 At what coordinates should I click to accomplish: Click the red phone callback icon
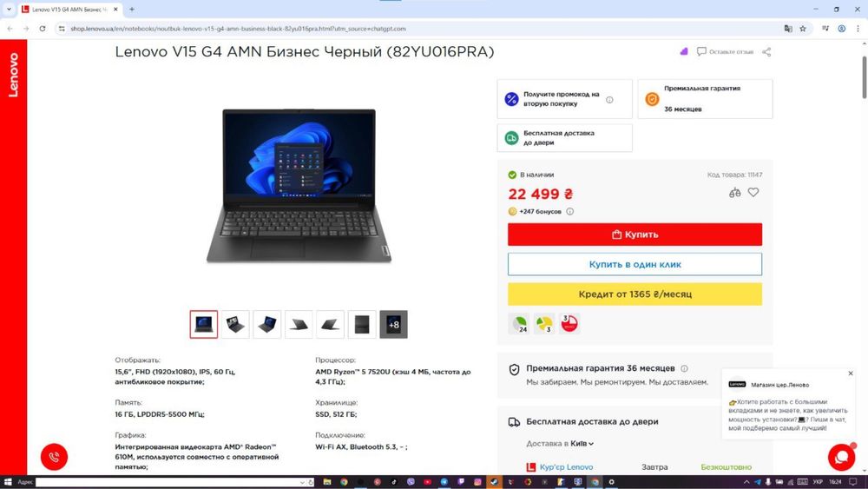click(x=54, y=457)
